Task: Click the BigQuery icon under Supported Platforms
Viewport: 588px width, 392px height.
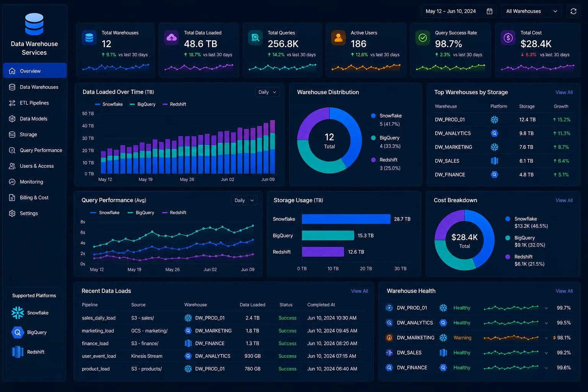Action: click(18, 332)
